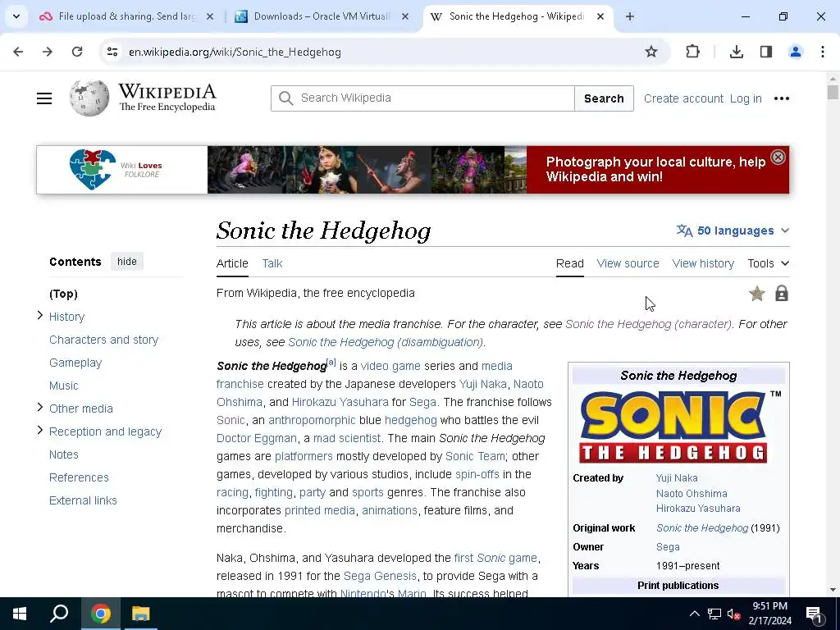This screenshot has height=630, width=840.
Task: Click the browser address bar URL
Action: pyautogui.click(x=235, y=52)
